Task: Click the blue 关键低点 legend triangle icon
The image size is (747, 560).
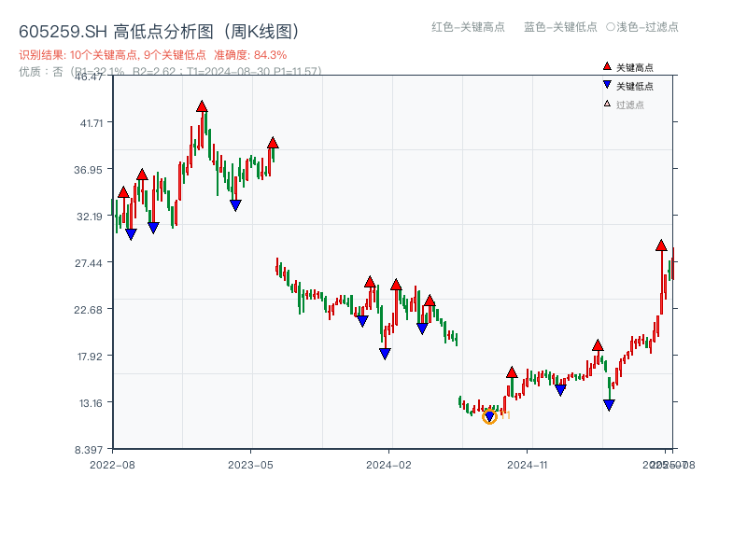Action: (607, 86)
